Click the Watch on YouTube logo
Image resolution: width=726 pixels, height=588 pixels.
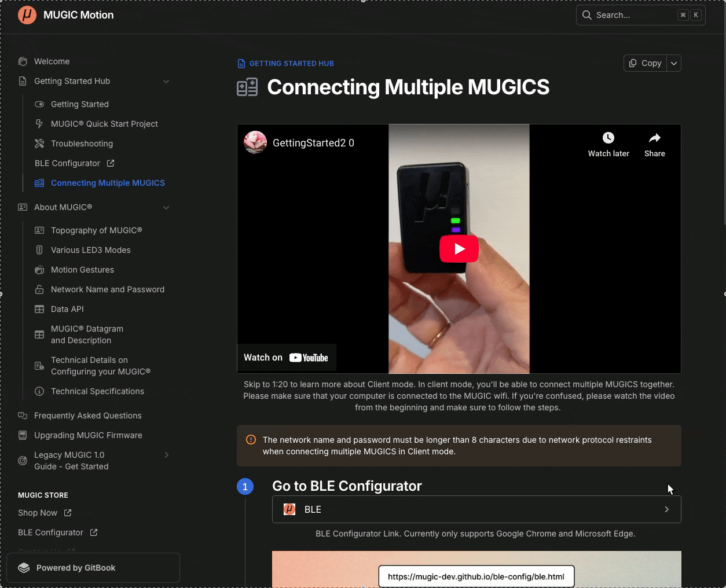(308, 358)
